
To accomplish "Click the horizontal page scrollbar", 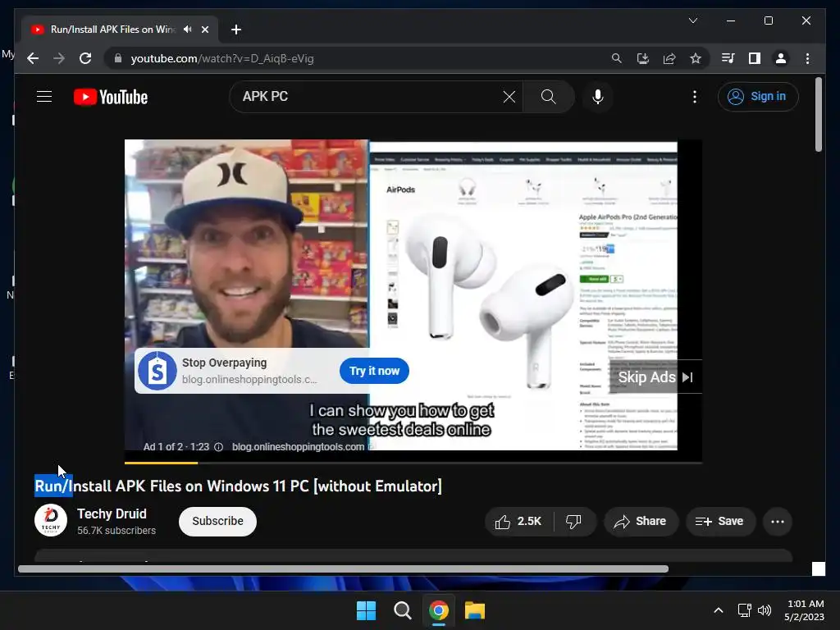I will pyautogui.click(x=344, y=569).
